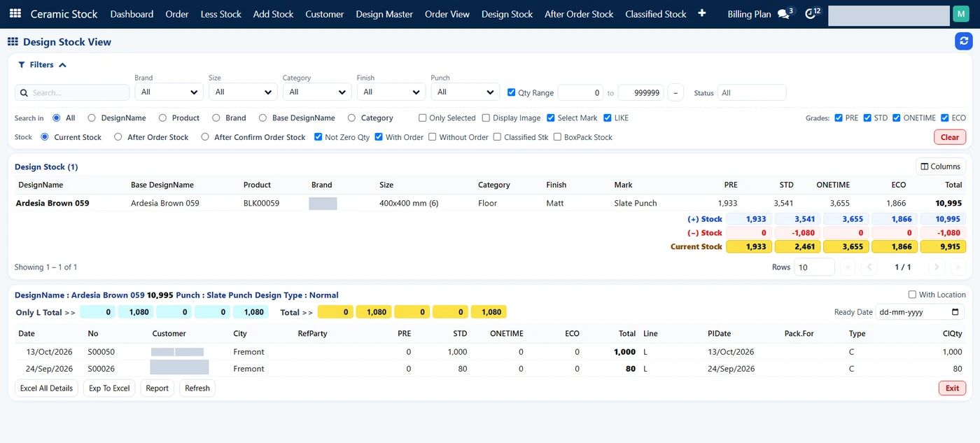Switch to After Order Stock menu
Viewport: 980px width, 443px height.
(x=579, y=14)
